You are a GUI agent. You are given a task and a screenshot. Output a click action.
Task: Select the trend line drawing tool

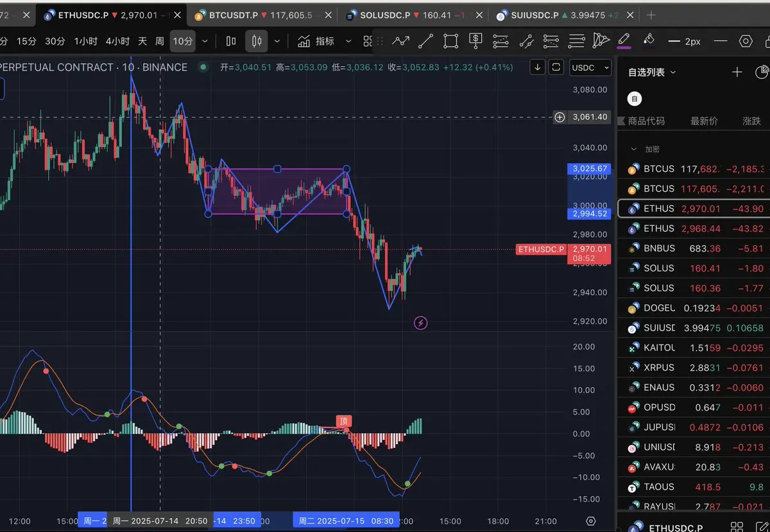(x=425, y=41)
